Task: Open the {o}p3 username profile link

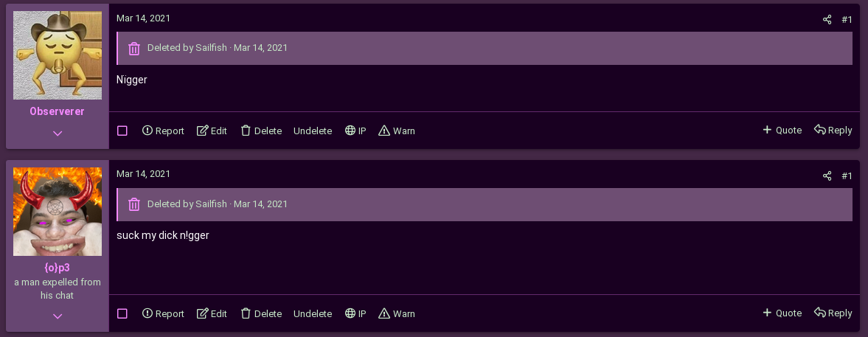Action: click(58, 268)
